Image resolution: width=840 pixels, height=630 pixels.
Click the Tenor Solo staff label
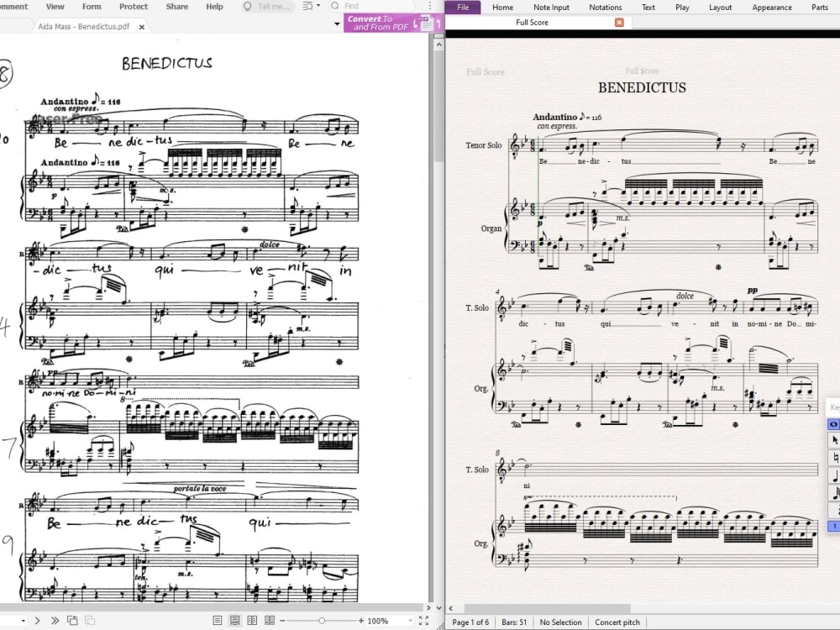(483, 145)
